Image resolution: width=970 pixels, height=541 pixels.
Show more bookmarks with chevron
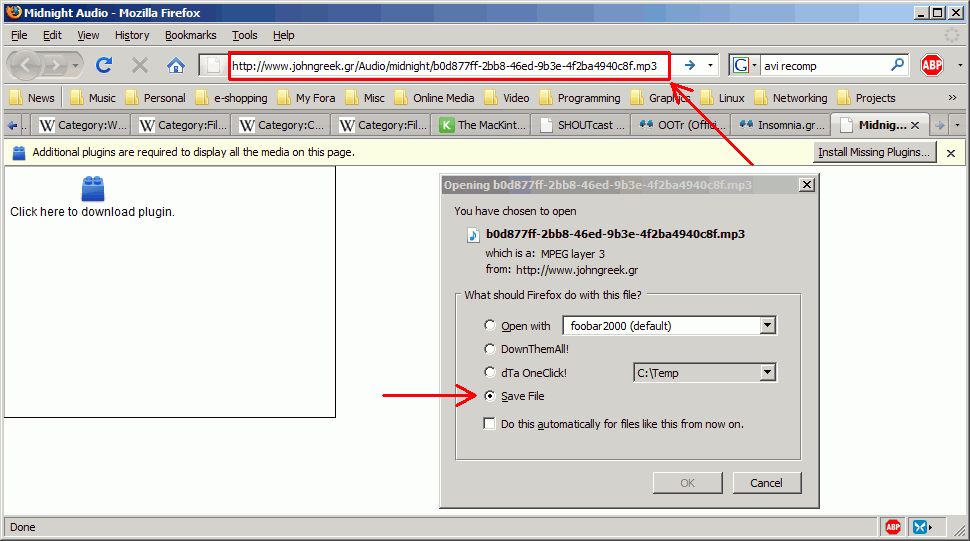tap(952, 98)
